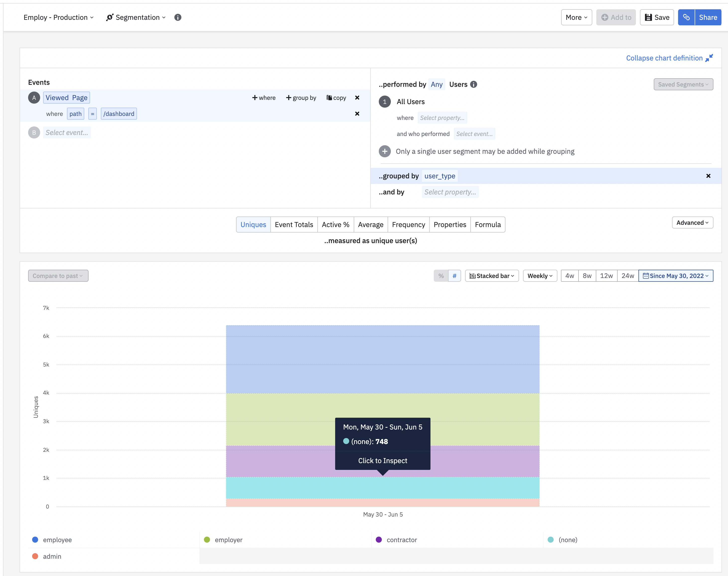728x576 pixels.
Task: Click the Users info icon
Action: click(x=473, y=84)
